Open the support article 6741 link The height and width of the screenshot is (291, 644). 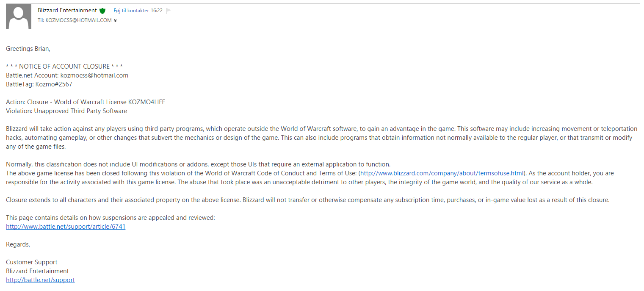(66, 227)
